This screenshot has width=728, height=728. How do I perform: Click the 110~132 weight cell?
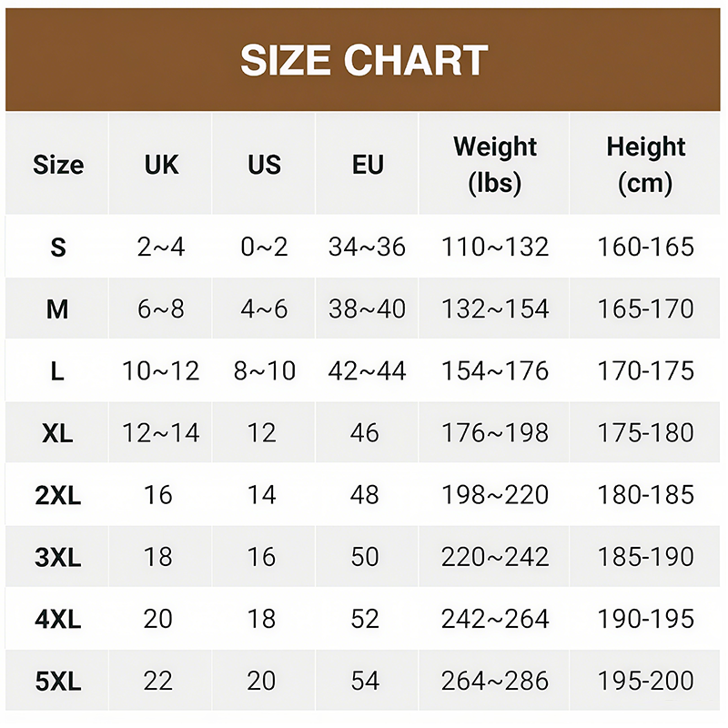pyautogui.click(x=495, y=247)
